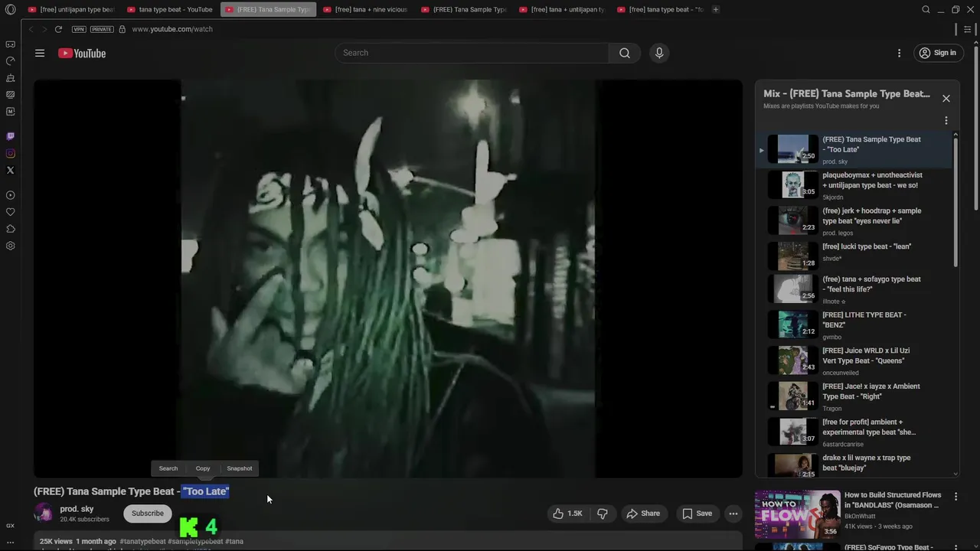The height and width of the screenshot is (551, 980).
Task: Click the YouTube search magnifier button
Action: tap(625, 53)
